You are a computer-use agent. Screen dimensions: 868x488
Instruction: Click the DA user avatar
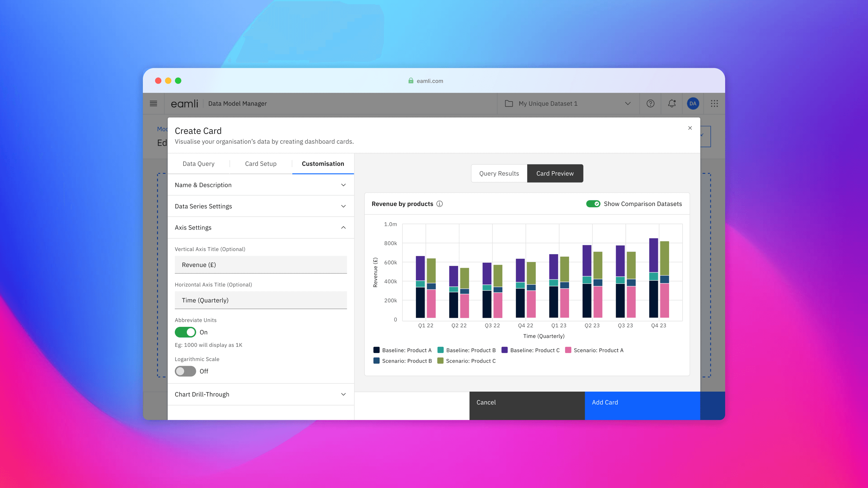pyautogui.click(x=693, y=103)
